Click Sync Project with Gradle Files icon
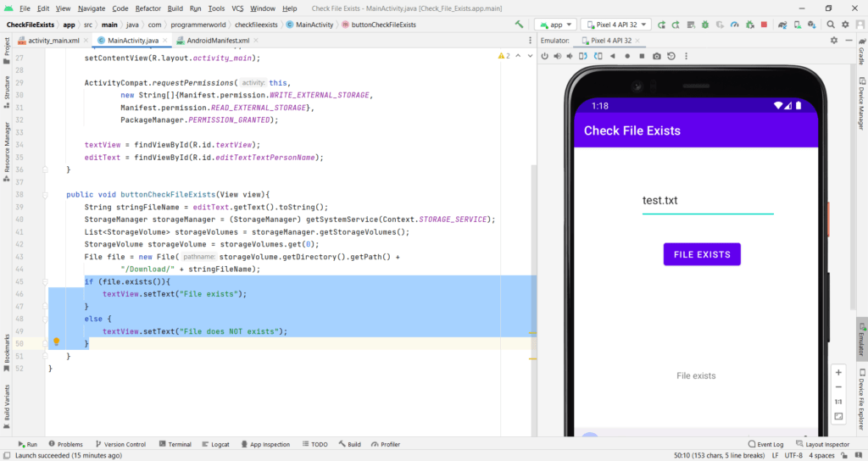Screen dimensions: 868x461 click(782, 25)
